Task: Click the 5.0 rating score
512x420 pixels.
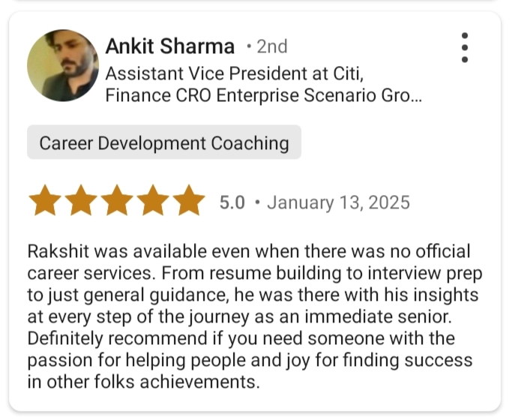Action: [232, 202]
